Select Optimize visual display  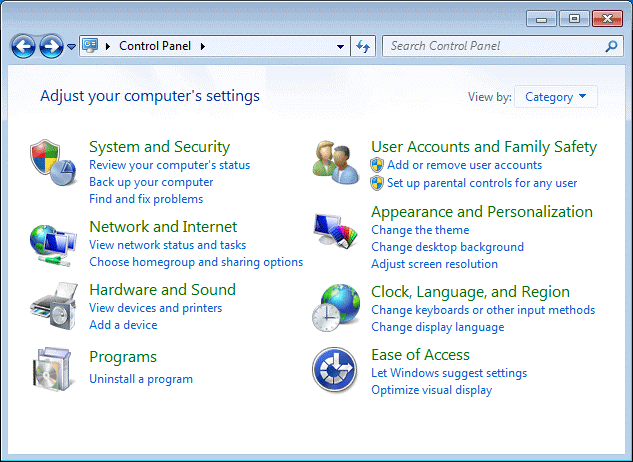432,390
